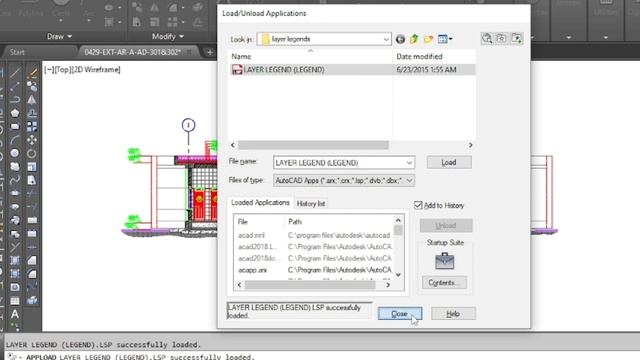Select the Mirror modify tool
640x360 pixels.
click(x=32, y=100)
